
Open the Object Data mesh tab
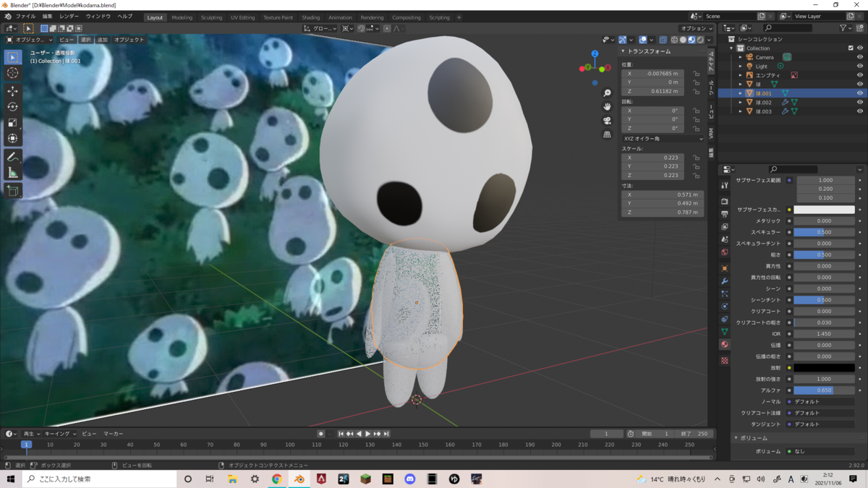(x=725, y=332)
